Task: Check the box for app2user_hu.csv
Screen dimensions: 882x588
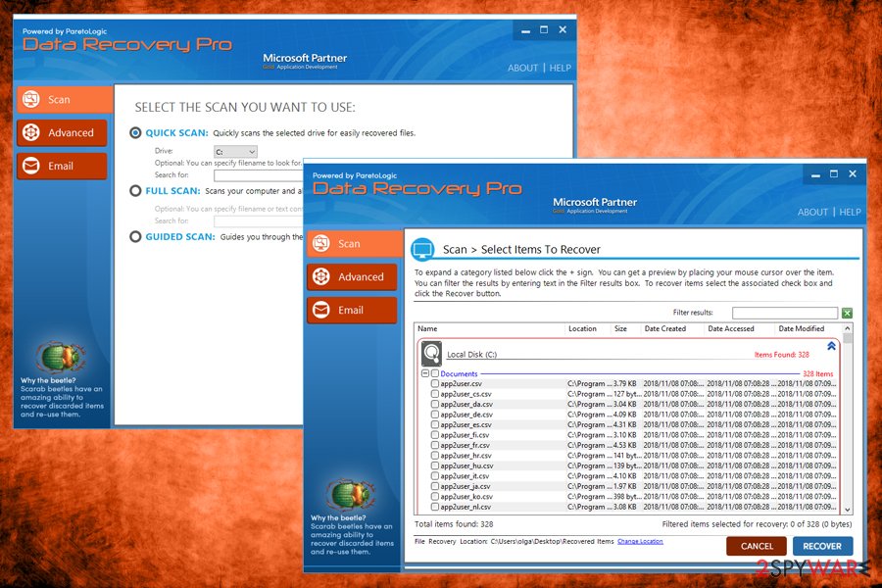Action: click(x=435, y=465)
